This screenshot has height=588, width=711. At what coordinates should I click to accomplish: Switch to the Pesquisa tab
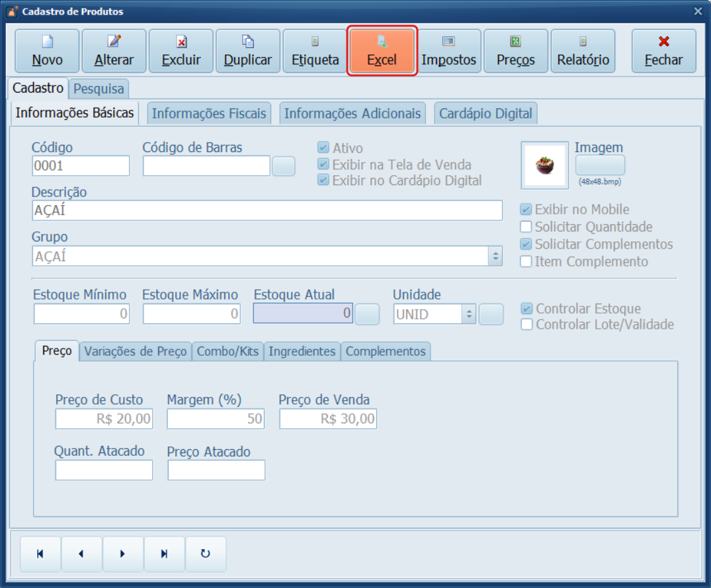(99, 88)
